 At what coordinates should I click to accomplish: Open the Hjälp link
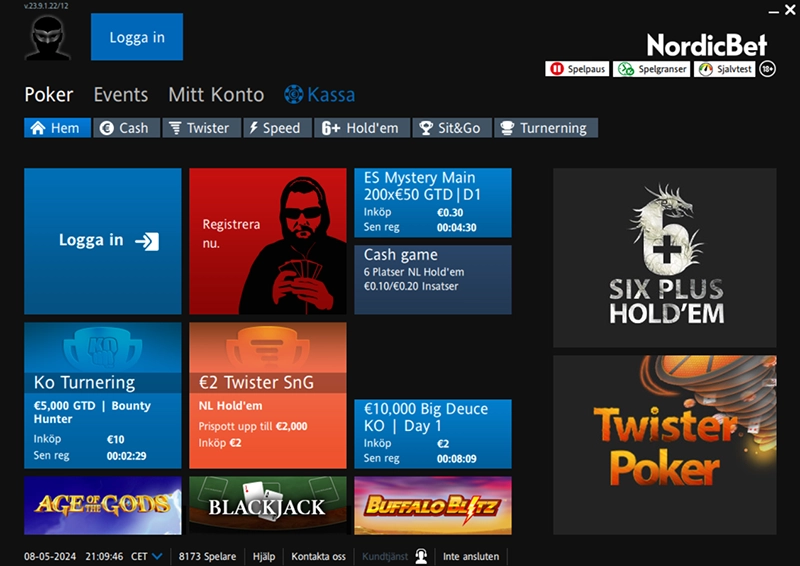tap(264, 556)
